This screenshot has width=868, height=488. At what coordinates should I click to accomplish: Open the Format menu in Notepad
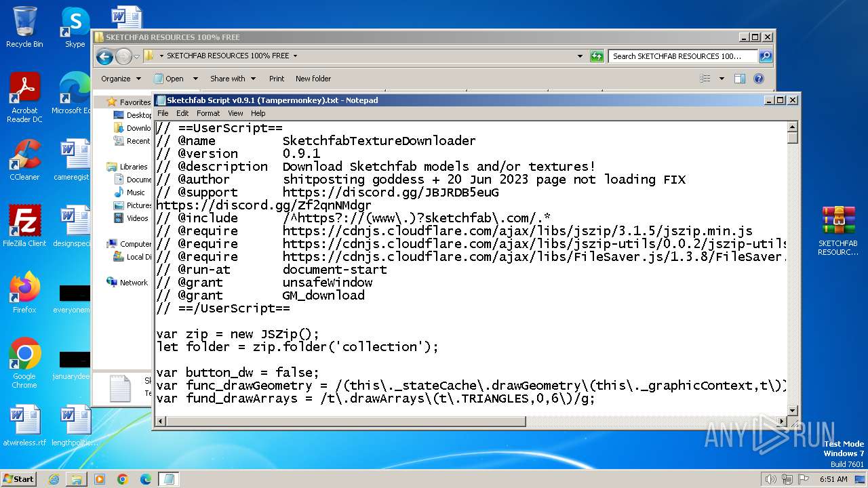[208, 113]
